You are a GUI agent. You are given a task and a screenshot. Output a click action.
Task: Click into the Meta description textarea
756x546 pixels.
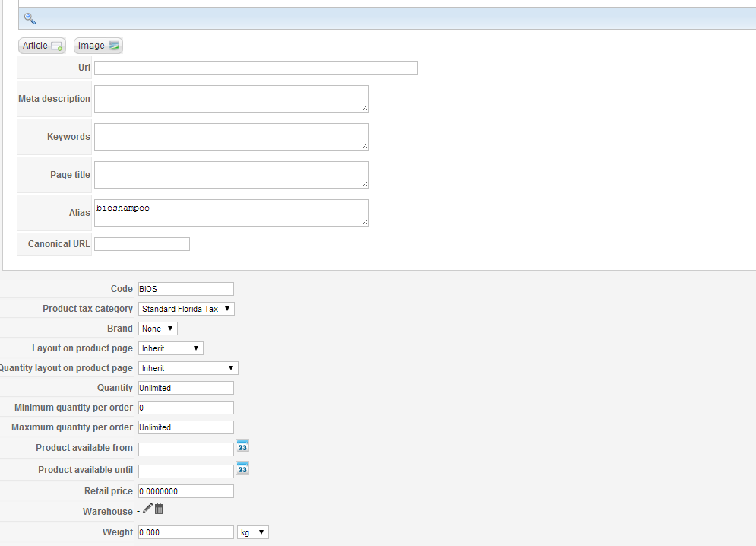[232, 99]
